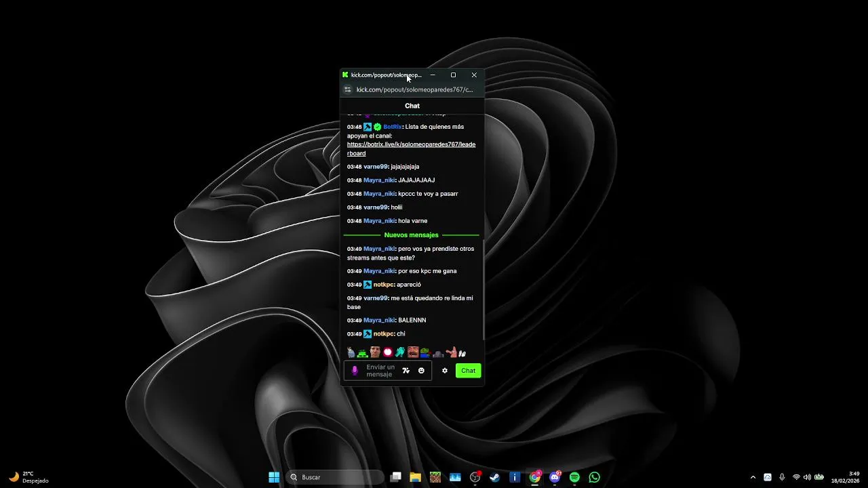Open Minecraft from the taskbar
This screenshot has width=868, height=488.
coord(435,477)
